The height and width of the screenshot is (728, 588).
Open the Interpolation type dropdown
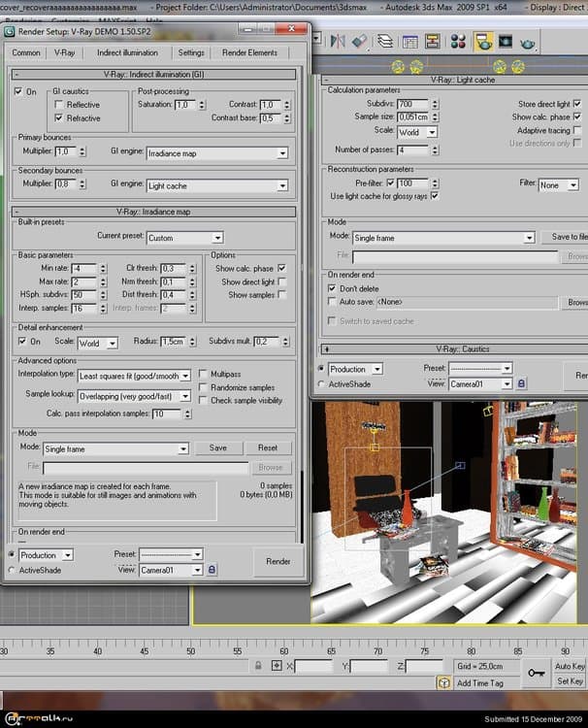(134, 375)
